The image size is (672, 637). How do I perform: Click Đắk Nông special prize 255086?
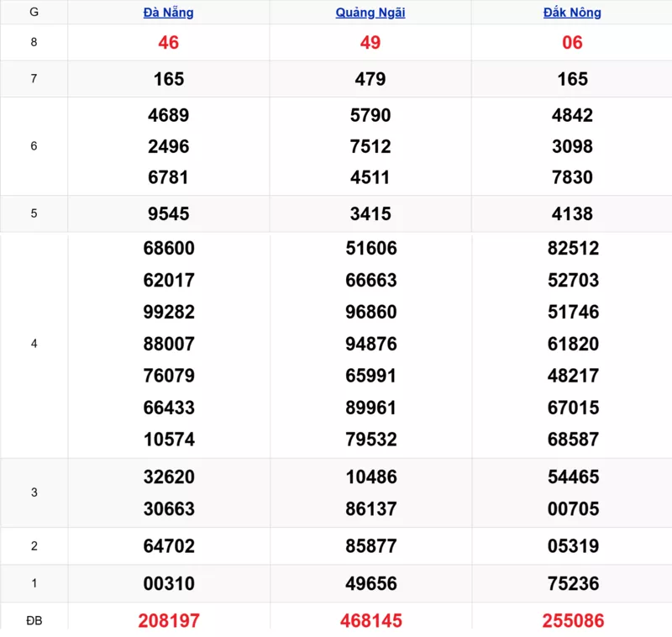coord(572,621)
